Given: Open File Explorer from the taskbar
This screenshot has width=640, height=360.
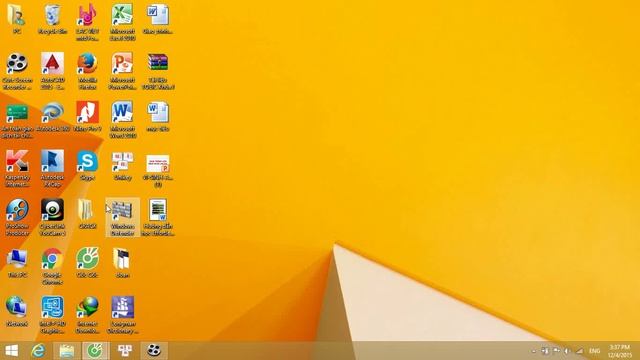Looking at the screenshot, I should (x=67, y=351).
